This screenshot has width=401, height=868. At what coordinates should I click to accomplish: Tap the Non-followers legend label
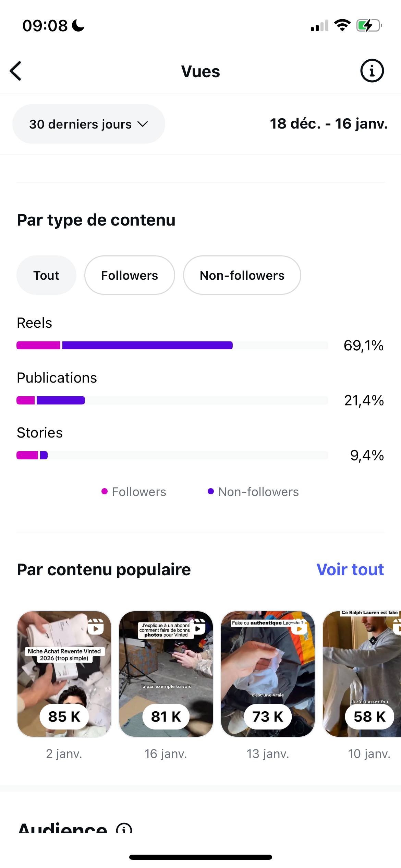click(x=258, y=492)
